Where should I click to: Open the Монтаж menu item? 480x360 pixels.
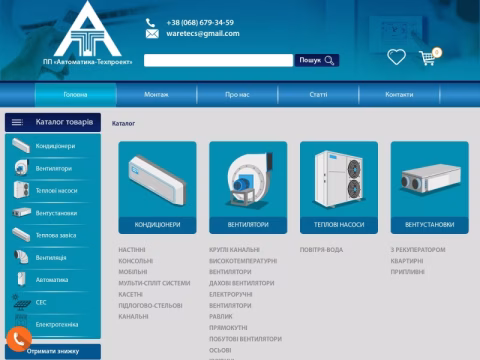[156, 95]
